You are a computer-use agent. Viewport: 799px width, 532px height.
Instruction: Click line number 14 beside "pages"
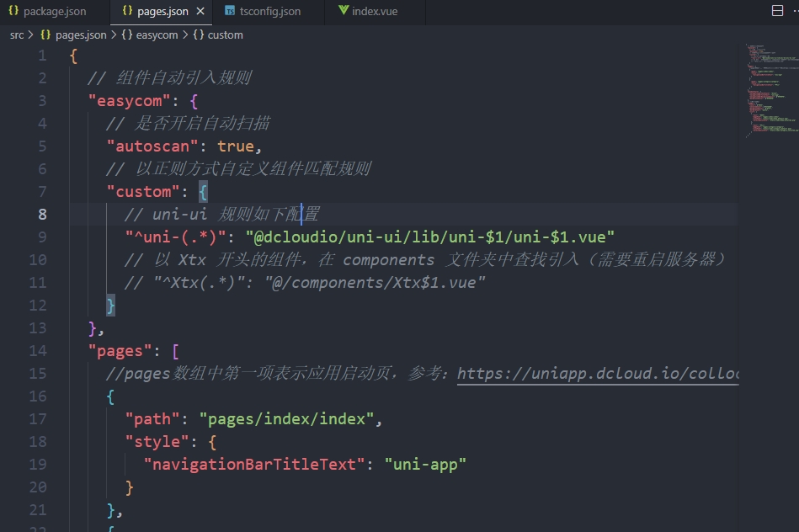click(38, 350)
